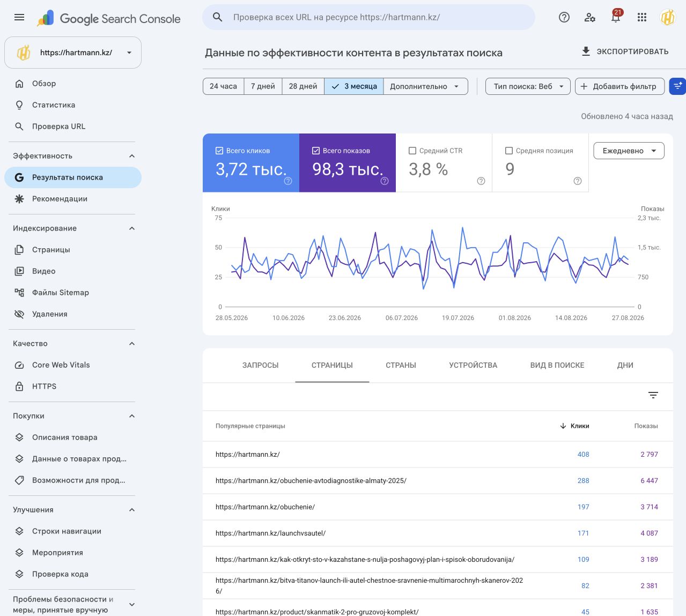
Task: Open Файлы Sitemap item
Action: pos(73,293)
